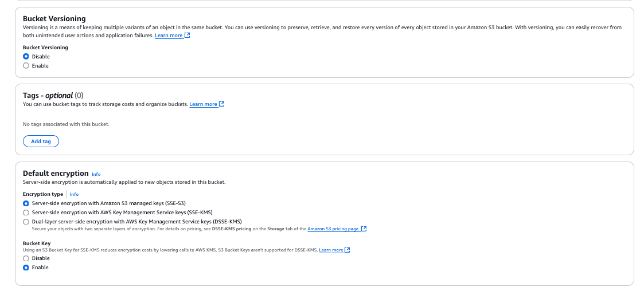
Task: Choose SSE-KMS encryption type
Action: (x=26, y=213)
